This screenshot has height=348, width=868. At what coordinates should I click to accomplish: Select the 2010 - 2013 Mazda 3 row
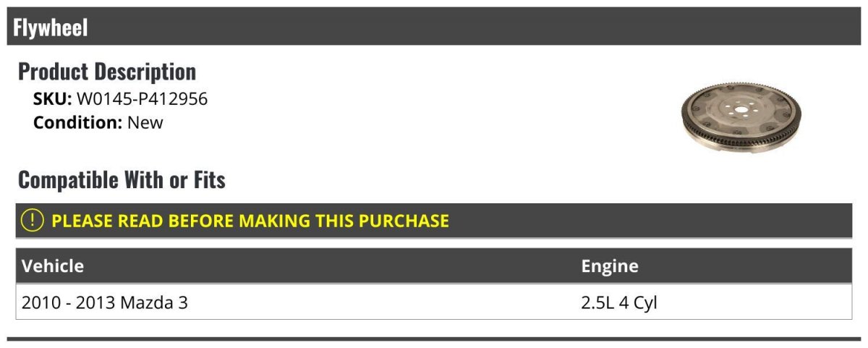[x=434, y=302]
